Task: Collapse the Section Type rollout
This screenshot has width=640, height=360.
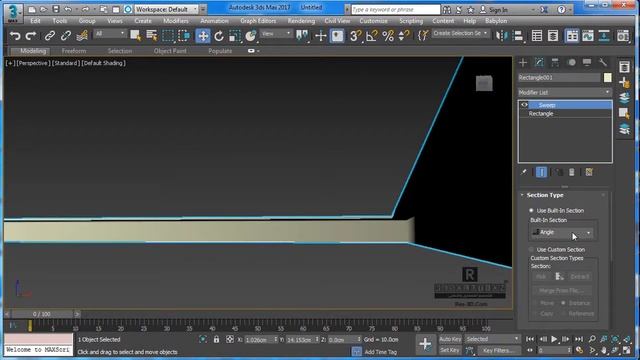Action: coord(522,195)
